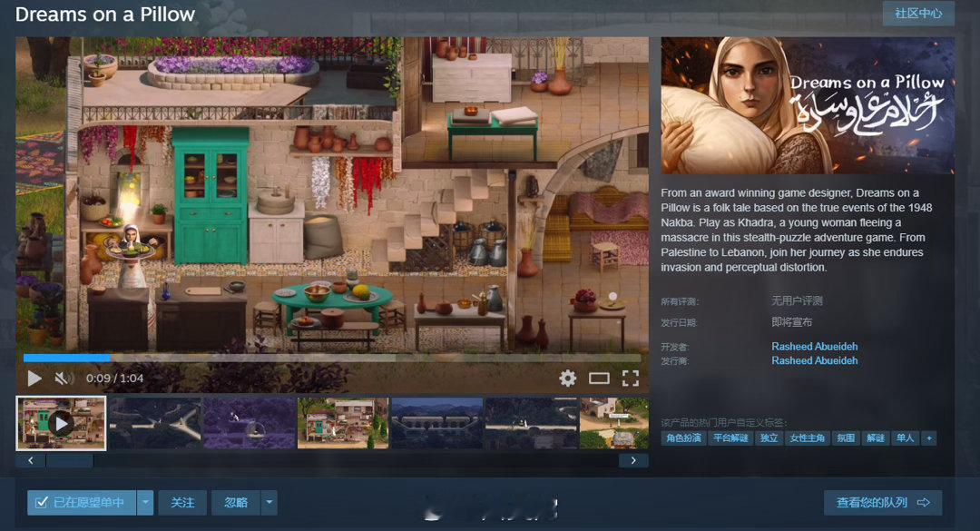Add a tag with plus button
Viewport: 980px width, 531px height.
[929, 438]
